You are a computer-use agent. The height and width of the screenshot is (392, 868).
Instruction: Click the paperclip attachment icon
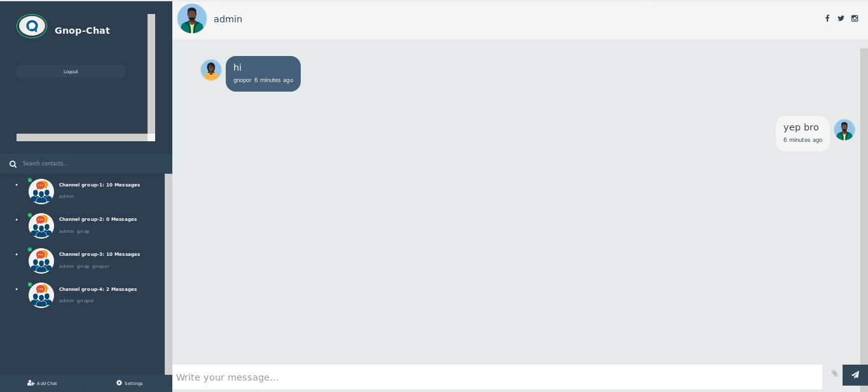834,374
